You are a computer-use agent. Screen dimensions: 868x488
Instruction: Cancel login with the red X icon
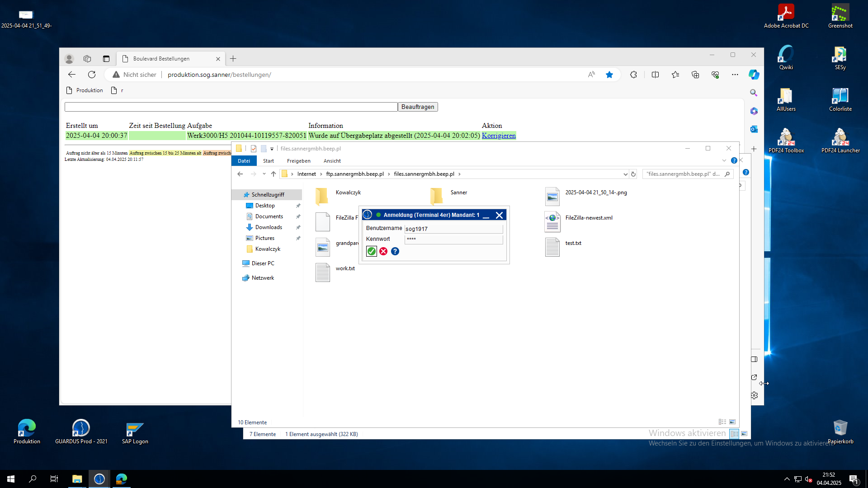383,251
